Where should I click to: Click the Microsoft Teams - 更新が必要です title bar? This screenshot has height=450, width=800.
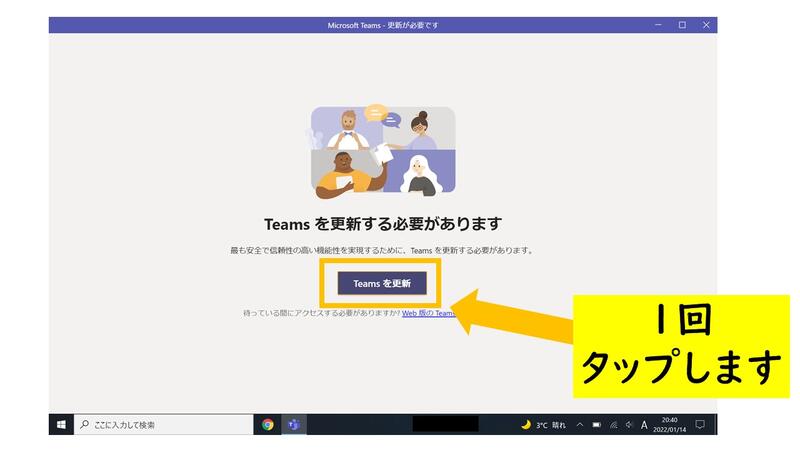[382, 25]
